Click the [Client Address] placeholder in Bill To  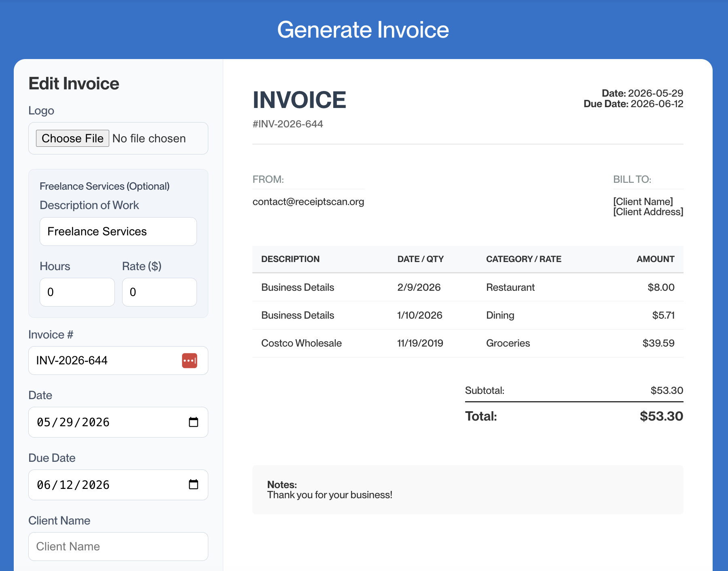[648, 211]
